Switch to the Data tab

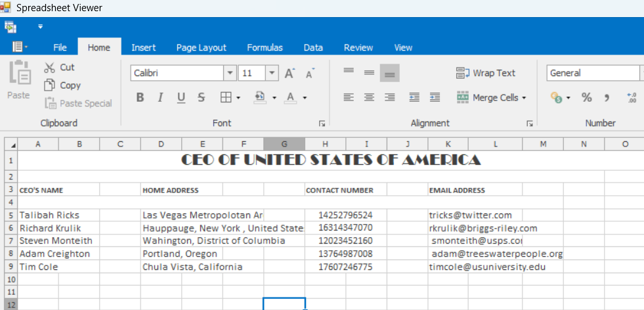tap(313, 47)
